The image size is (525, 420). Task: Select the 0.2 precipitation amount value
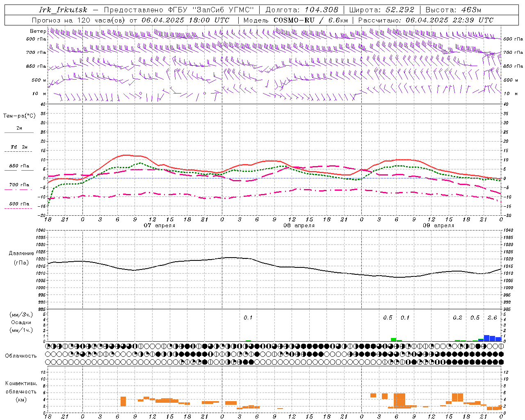click(x=457, y=317)
